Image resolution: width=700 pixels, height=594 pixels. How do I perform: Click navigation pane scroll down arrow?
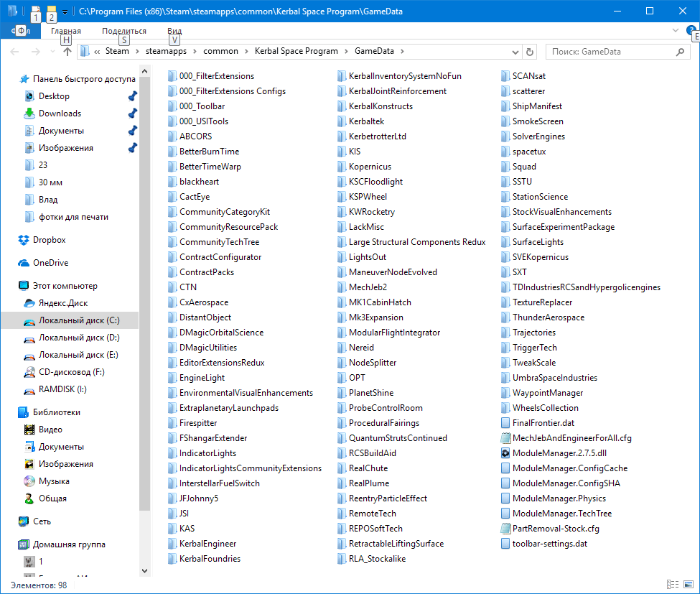coord(144,571)
